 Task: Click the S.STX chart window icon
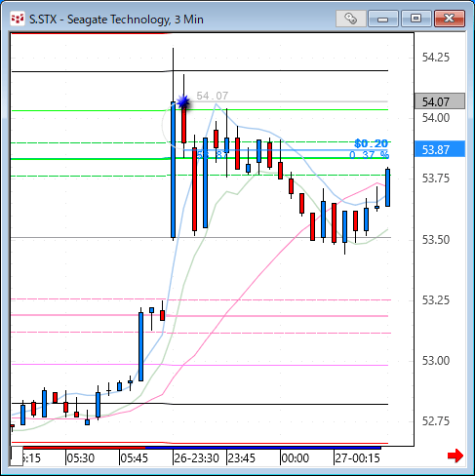[x=18, y=20]
